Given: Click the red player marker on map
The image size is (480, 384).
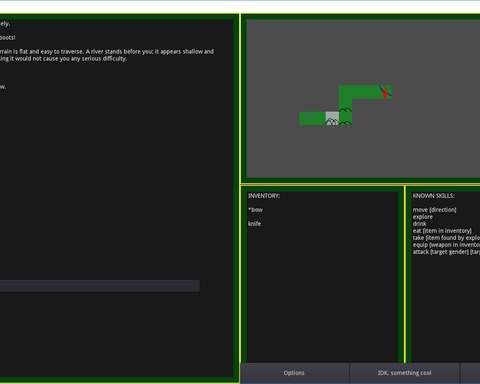Looking at the screenshot, I should click(385, 92).
